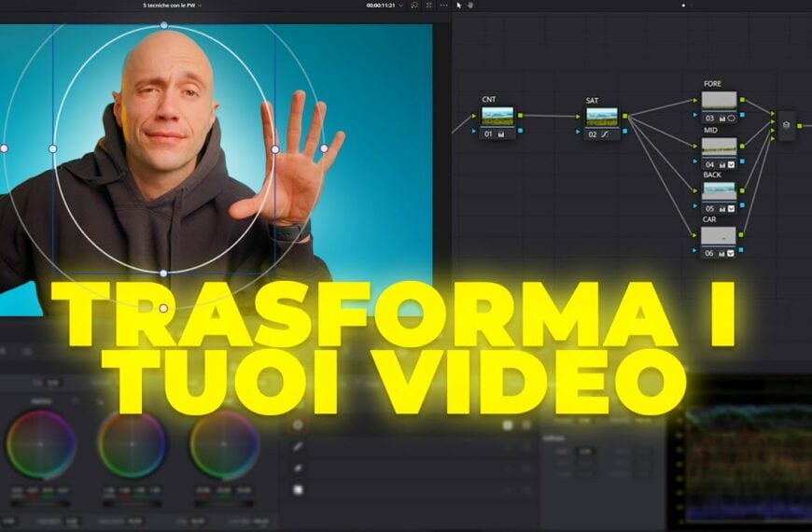812x532 pixels.
Task: Click the expand viewer fullscreen icon
Action: point(429,6)
